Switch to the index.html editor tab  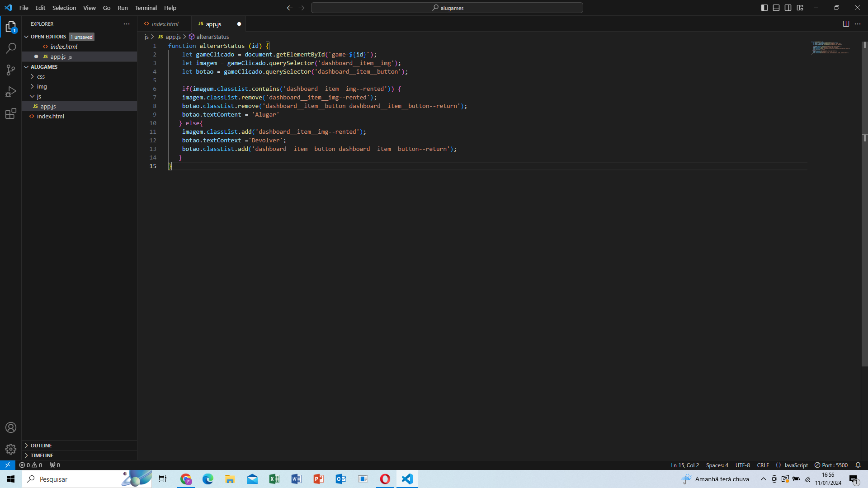(x=165, y=24)
